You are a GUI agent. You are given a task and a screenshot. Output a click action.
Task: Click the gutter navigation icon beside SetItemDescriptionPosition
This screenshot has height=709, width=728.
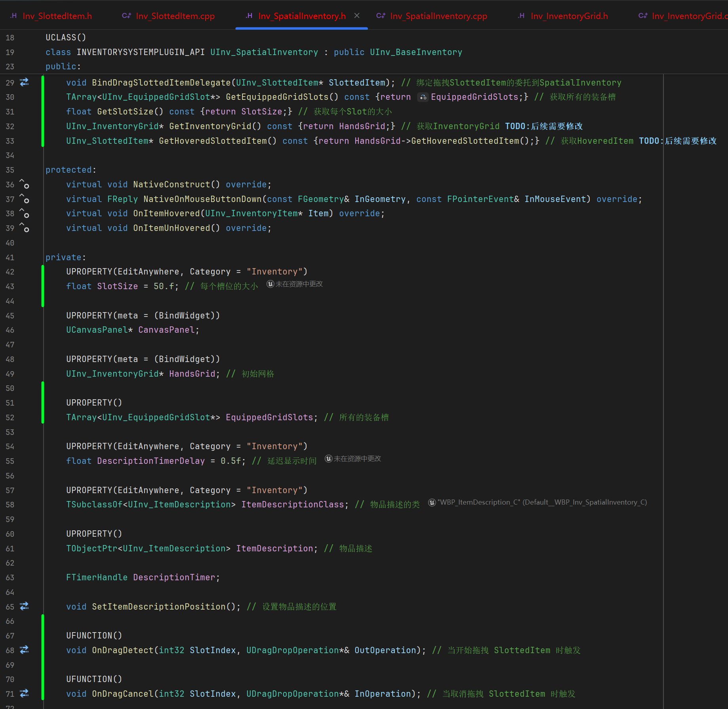point(24,606)
